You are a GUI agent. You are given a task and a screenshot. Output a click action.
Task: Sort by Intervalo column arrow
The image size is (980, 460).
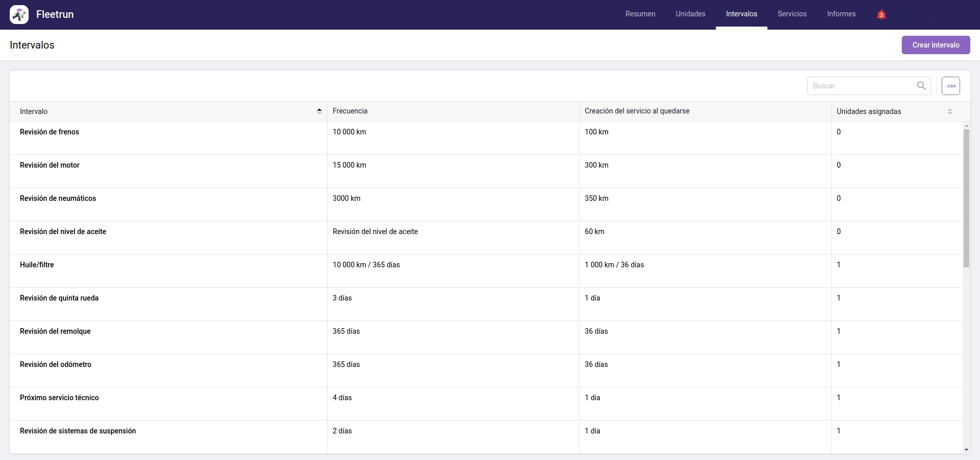[x=319, y=111]
